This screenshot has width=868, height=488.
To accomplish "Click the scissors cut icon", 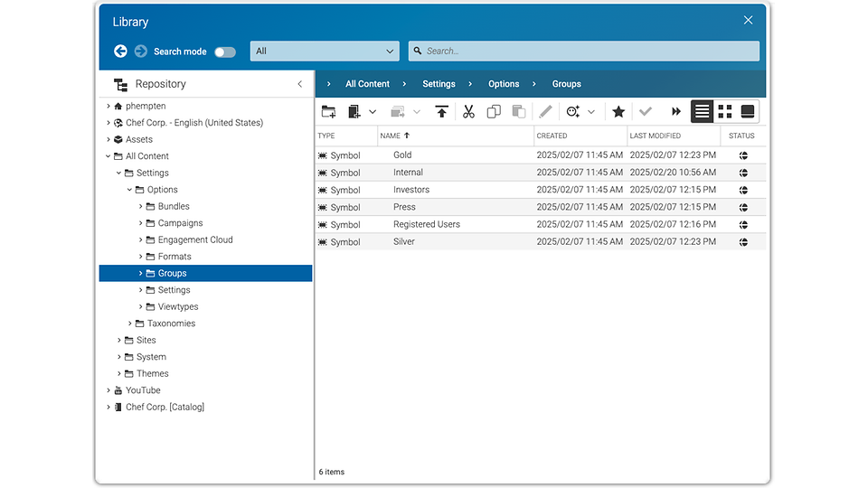I will [468, 112].
